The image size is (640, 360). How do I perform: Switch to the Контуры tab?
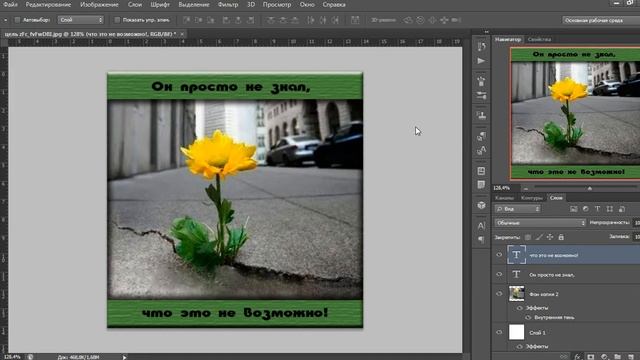point(531,198)
